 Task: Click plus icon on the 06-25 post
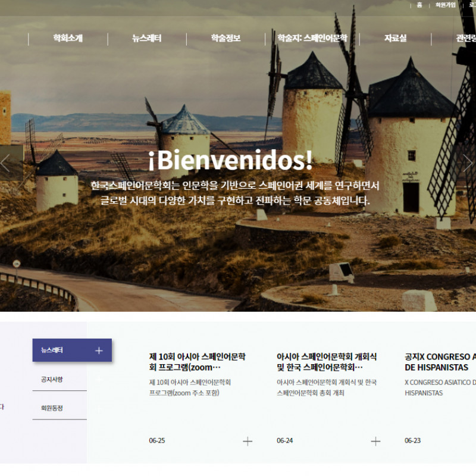click(x=248, y=441)
